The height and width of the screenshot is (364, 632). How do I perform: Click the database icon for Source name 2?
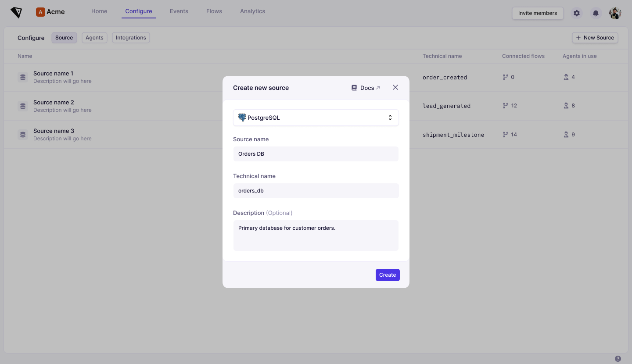(x=23, y=106)
